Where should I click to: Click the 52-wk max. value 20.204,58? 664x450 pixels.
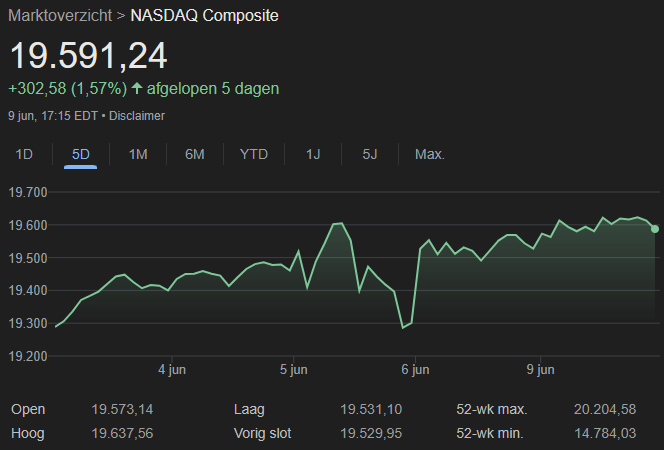[605, 409]
